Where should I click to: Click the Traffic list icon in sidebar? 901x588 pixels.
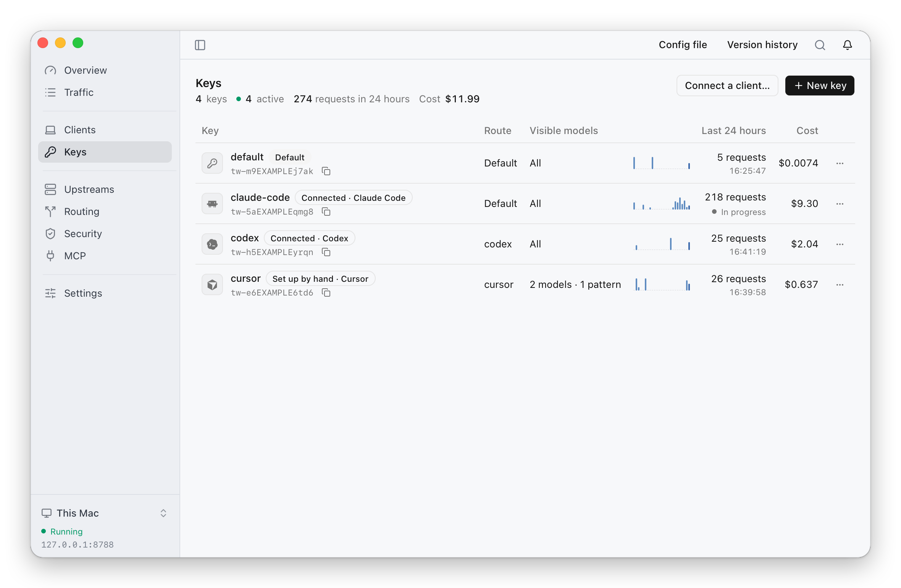[50, 92]
